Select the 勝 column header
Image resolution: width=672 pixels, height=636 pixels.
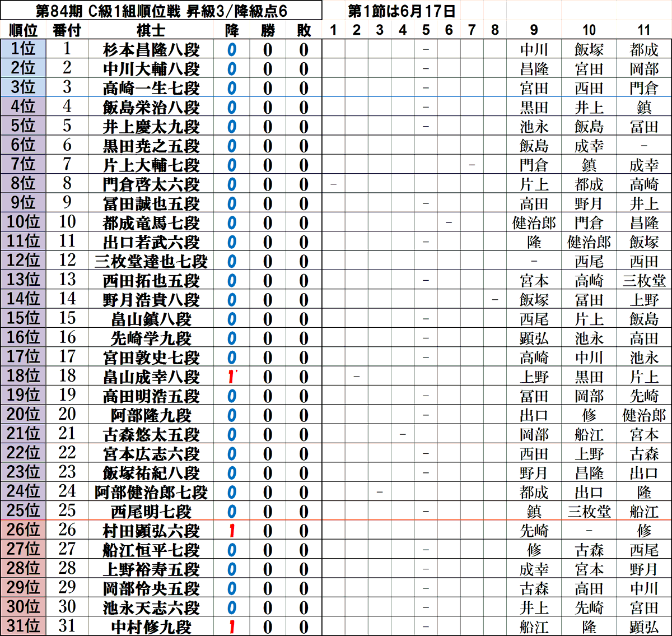[268, 30]
